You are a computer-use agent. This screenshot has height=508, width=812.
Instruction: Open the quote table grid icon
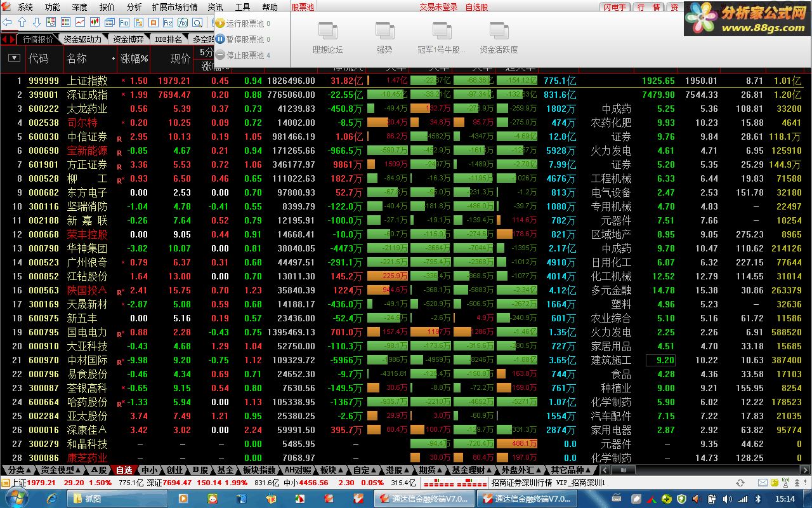pyautogui.click(x=65, y=22)
